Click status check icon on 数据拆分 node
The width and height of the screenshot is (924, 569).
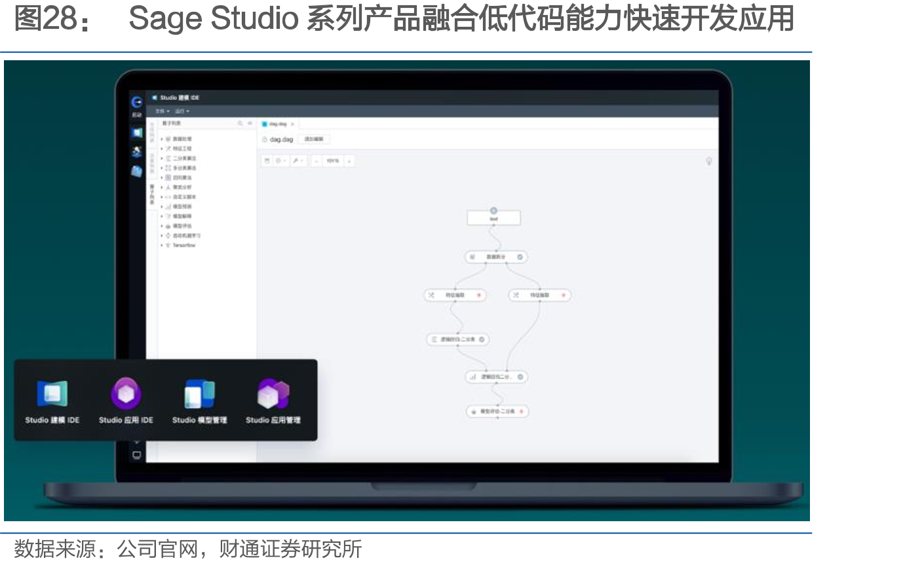coord(520,257)
